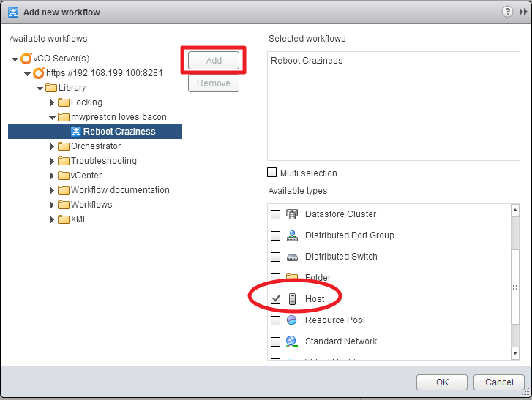Image resolution: width=532 pixels, height=400 pixels.
Task: Click the workflow icon in dialog title
Action: tap(13, 12)
